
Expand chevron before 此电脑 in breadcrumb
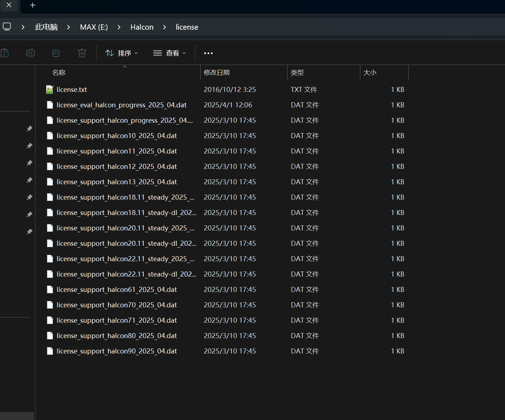pyautogui.click(x=23, y=27)
